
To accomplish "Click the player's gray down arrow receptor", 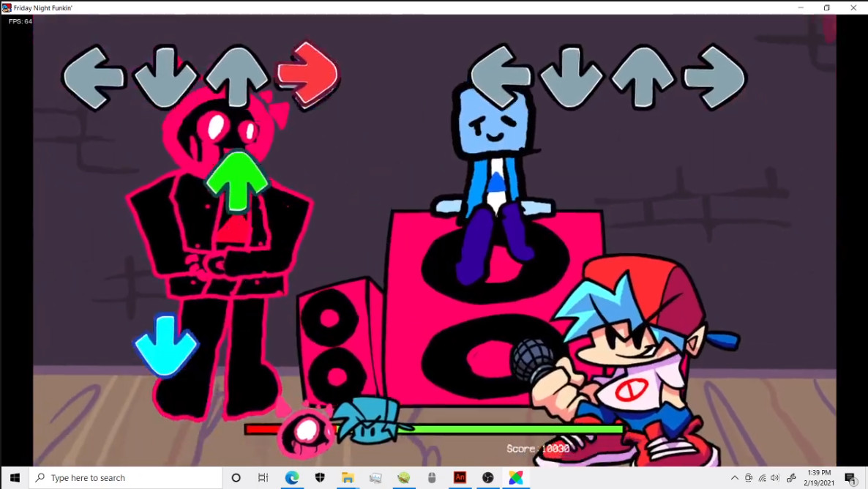I will click(572, 77).
